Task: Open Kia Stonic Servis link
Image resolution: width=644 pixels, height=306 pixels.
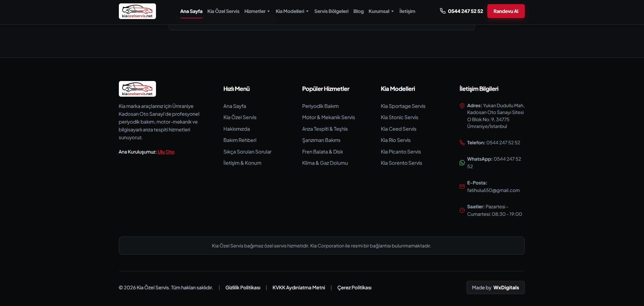Action: [x=399, y=117]
